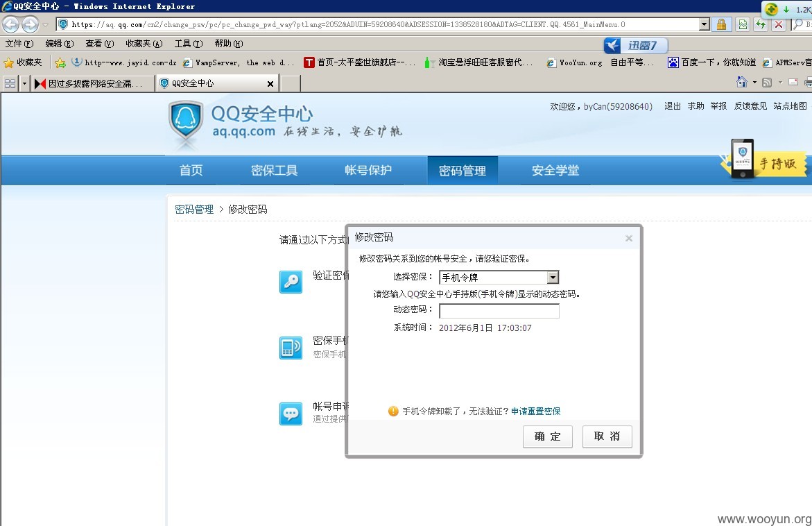Click the Quick Tabs grid icon
812x526 pixels.
[x=10, y=83]
